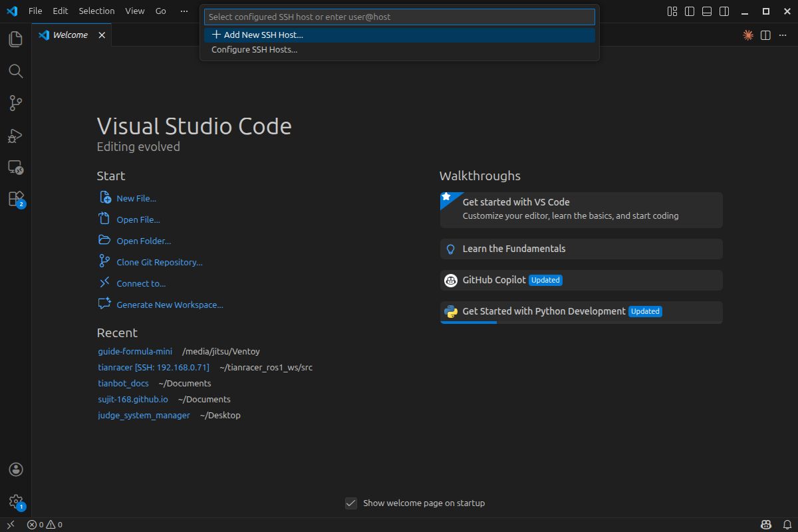Open Customize Layout button in title bar

tap(672, 11)
